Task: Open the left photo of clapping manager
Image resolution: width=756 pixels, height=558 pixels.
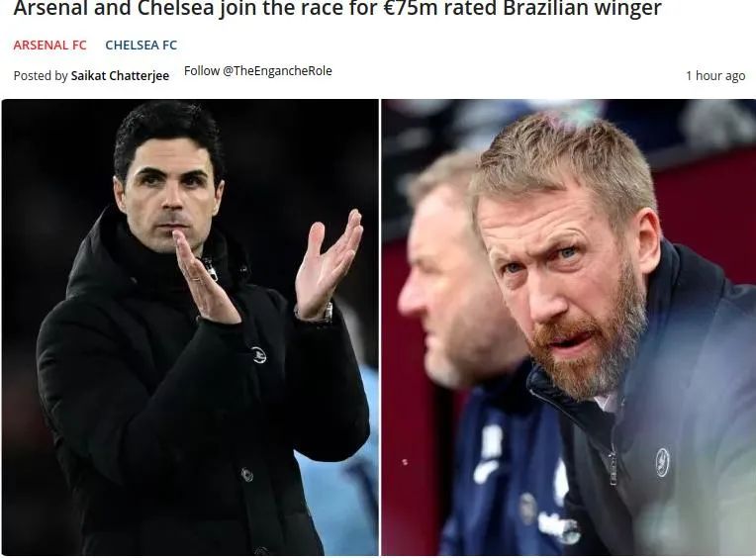Action: click(190, 327)
